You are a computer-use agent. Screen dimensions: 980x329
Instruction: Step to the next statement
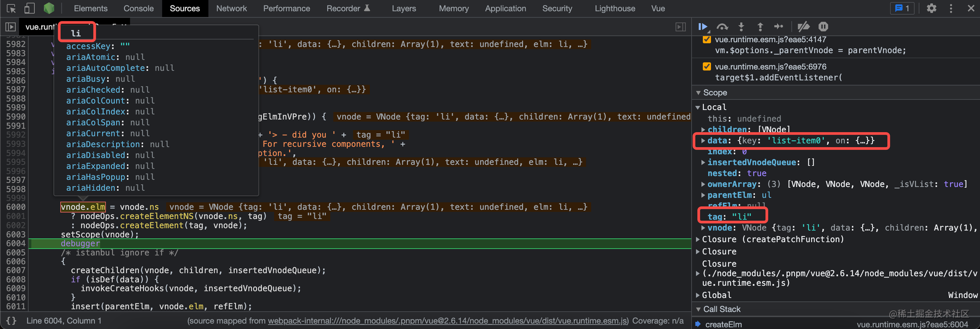(x=779, y=27)
